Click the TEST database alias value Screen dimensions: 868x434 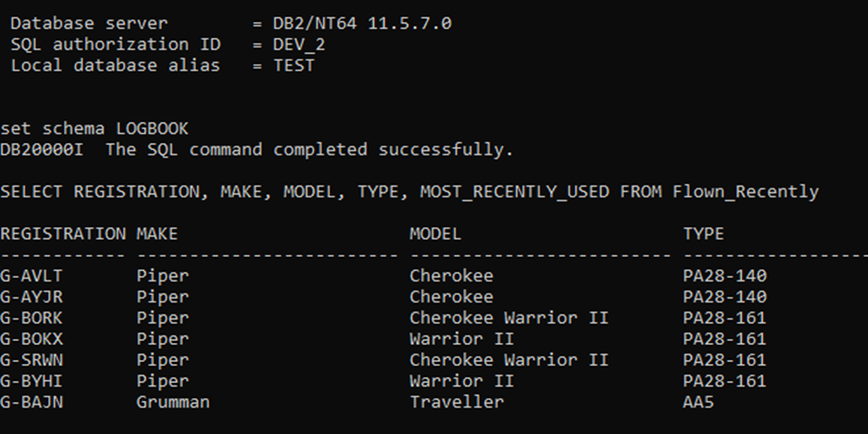294,65
